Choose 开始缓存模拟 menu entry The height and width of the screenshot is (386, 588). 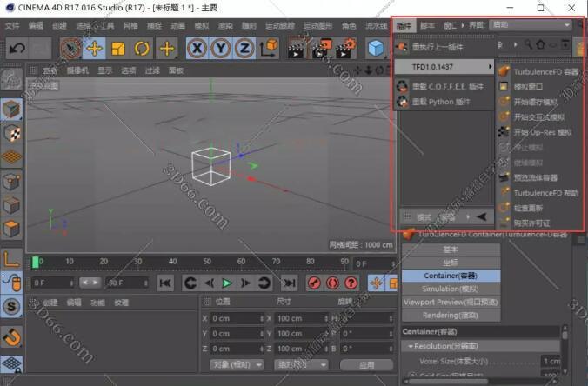tap(541, 102)
